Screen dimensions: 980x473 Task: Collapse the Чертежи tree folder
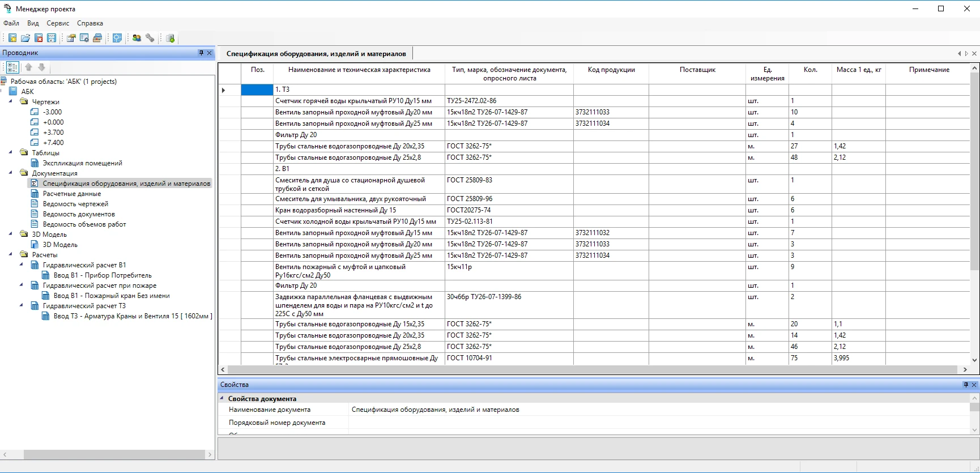coord(11,102)
